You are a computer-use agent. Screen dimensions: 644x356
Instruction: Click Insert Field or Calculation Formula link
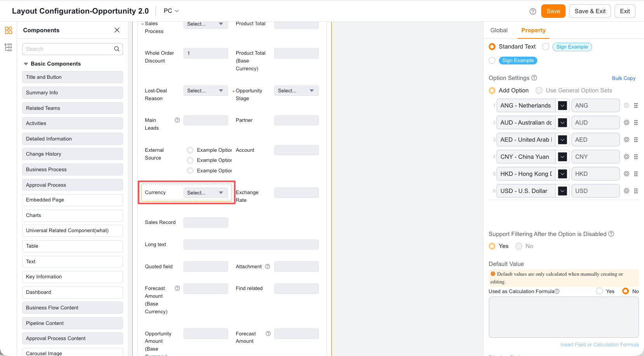599,344
